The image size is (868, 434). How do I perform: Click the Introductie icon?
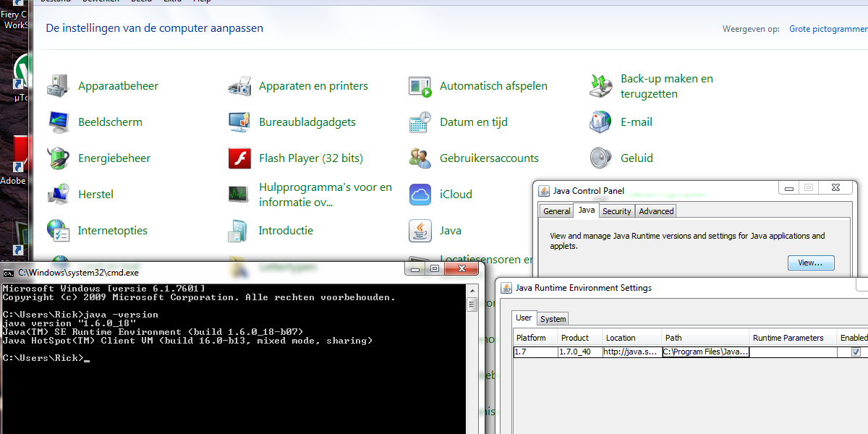(x=239, y=230)
